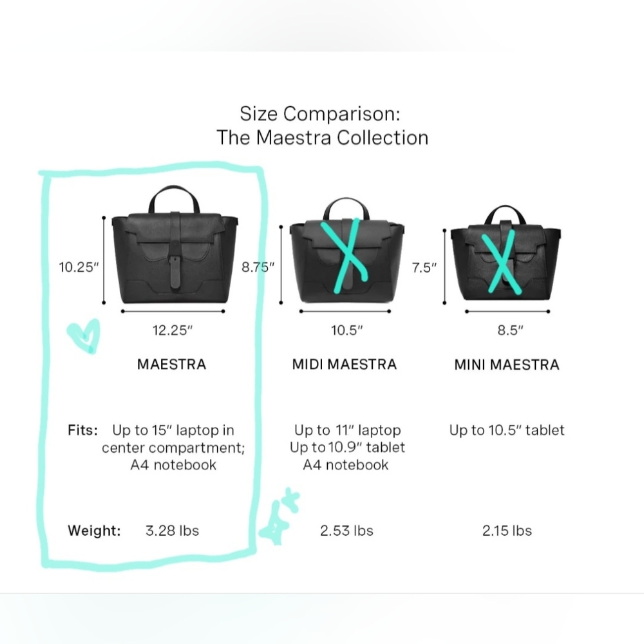The width and height of the screenshot is (644, 644).
Task: Click the 3.28 lbs weight value
Action: (x=172, y=531)
